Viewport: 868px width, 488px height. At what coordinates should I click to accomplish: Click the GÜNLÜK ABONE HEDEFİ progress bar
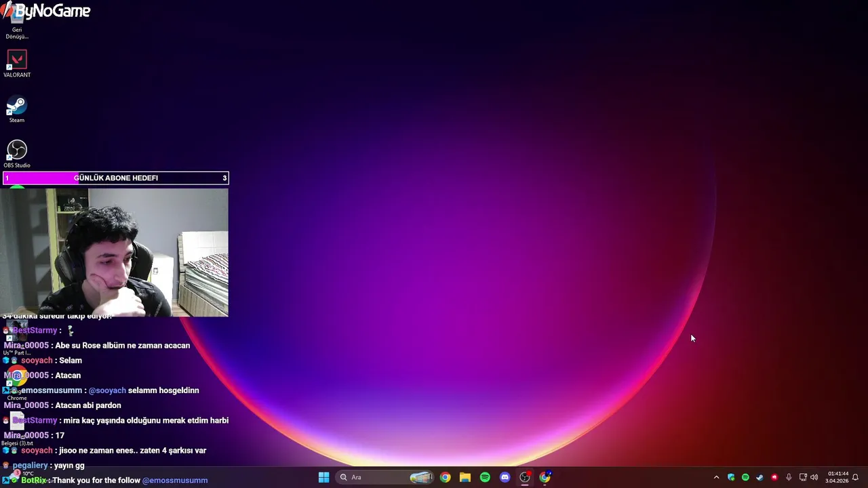(x=116, y=178)
